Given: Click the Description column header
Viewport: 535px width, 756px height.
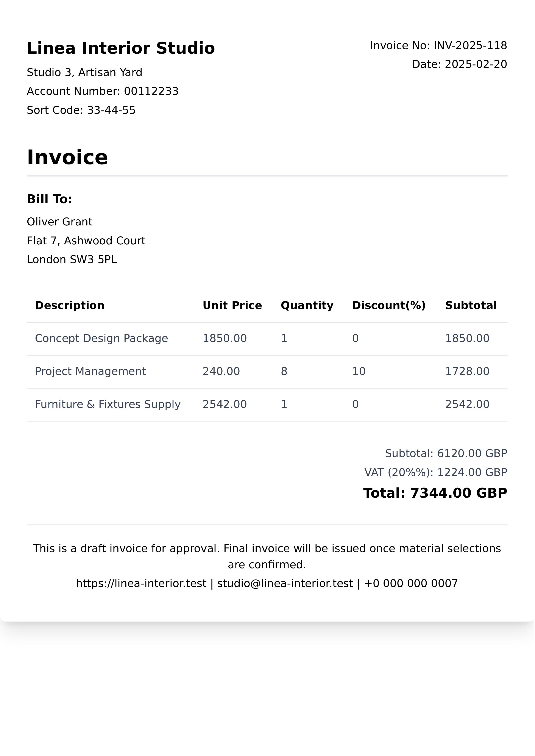Looking at the screenshot, I should point(70,305).
